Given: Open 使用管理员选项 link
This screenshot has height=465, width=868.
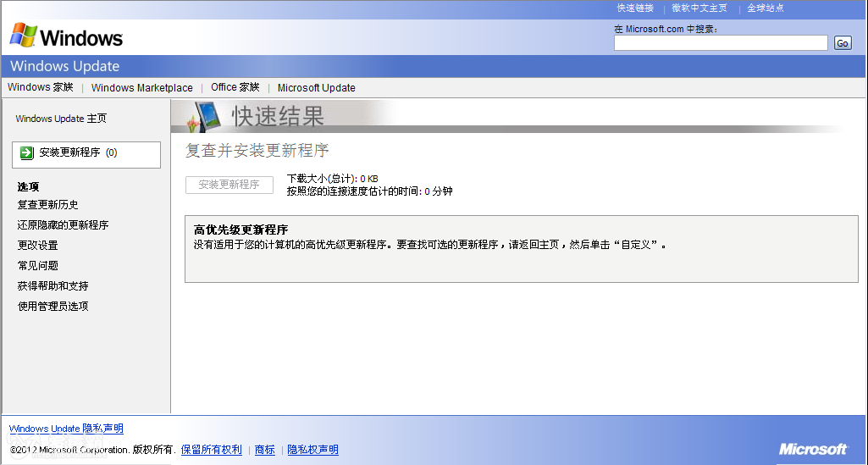Looking at the screenshot, I should [53, 306].
